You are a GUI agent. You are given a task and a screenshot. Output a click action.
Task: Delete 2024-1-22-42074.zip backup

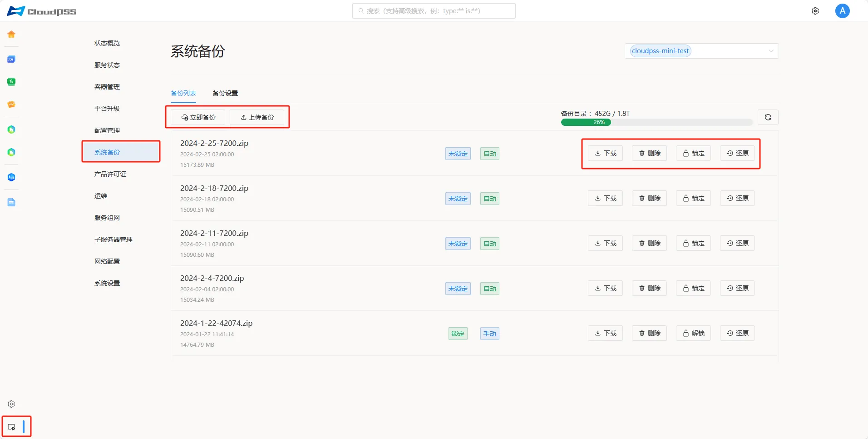click(650, 333)
